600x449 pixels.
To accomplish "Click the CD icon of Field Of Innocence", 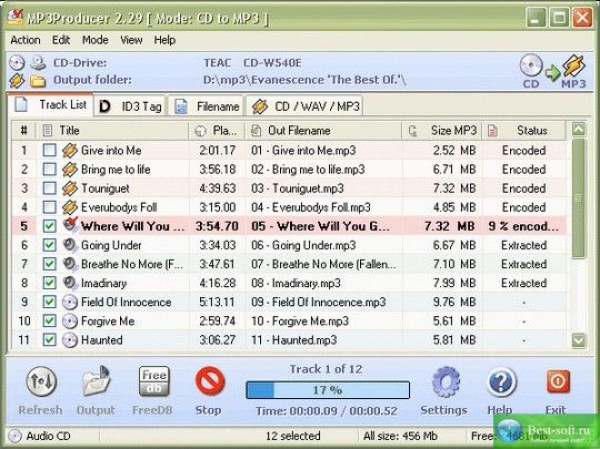I will [70, 302].
